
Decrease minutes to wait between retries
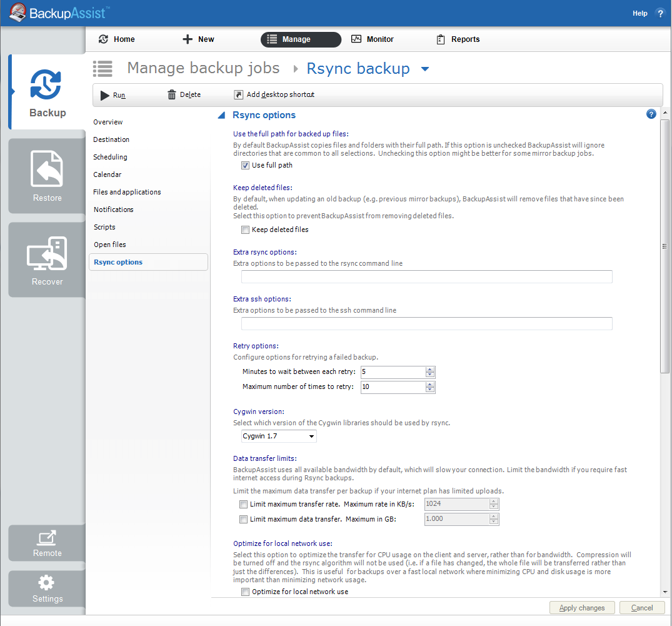coord(430,375)
